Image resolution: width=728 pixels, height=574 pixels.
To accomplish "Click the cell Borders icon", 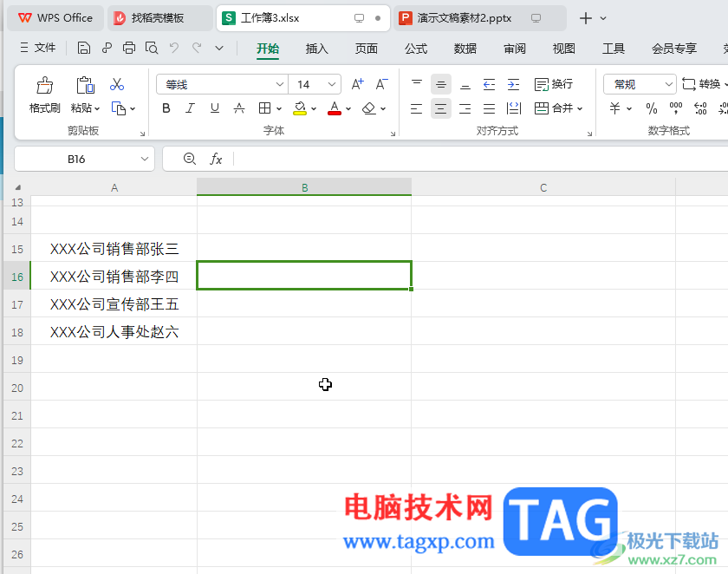I will click(264, 108).
